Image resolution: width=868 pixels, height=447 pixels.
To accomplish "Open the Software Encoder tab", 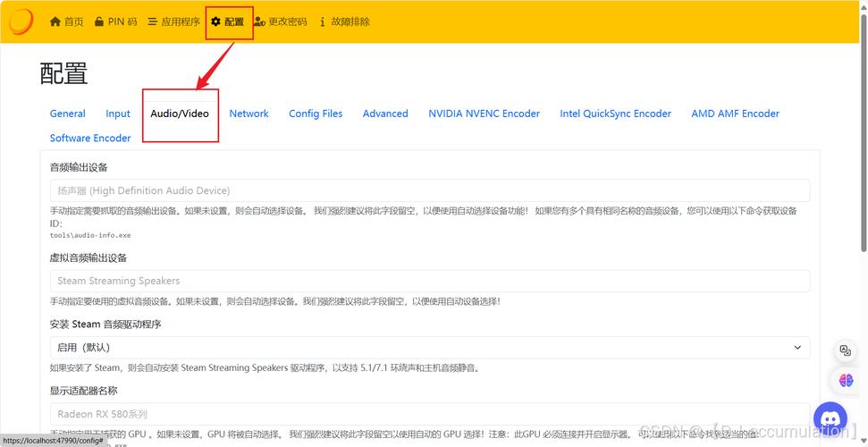I will (90, 138).
